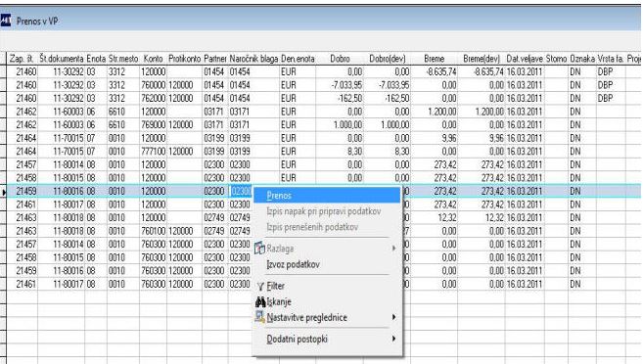Click the Breme column header

pos(434,59)
